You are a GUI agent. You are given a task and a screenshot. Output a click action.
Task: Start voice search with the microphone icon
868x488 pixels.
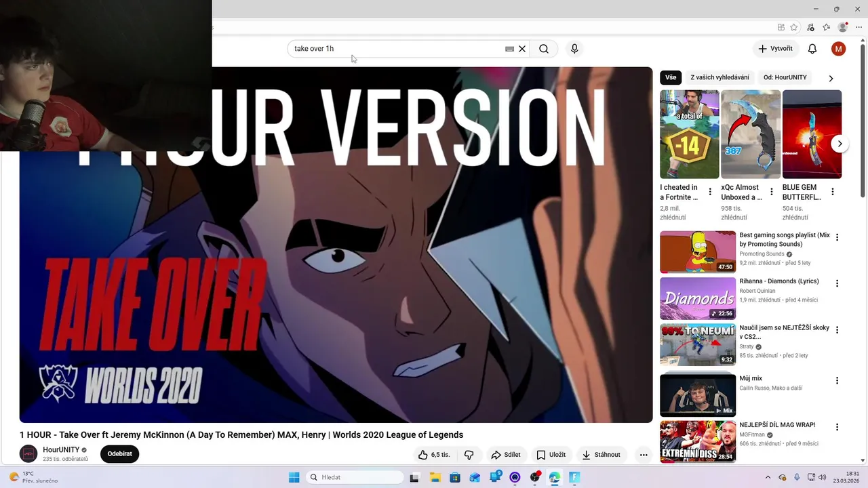click(x=574, y=49)
